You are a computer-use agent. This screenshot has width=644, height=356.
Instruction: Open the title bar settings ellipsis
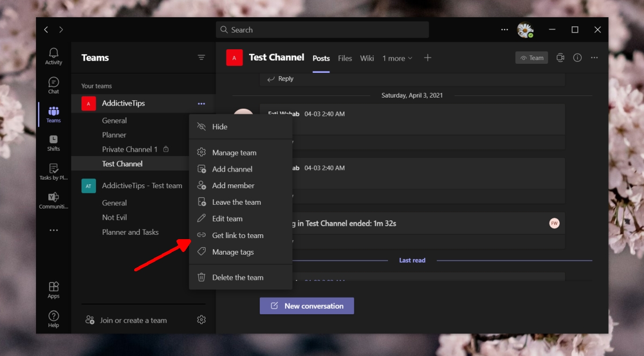(x=504, y=29)
